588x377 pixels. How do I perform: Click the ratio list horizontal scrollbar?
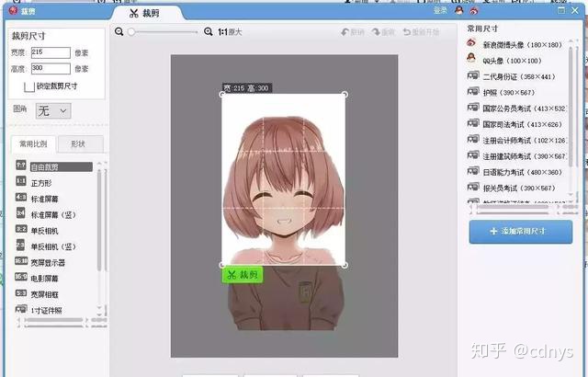53,320
